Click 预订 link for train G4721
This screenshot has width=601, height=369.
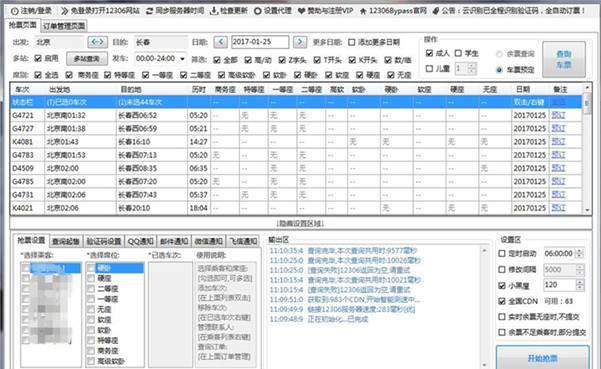pos(558,115)
